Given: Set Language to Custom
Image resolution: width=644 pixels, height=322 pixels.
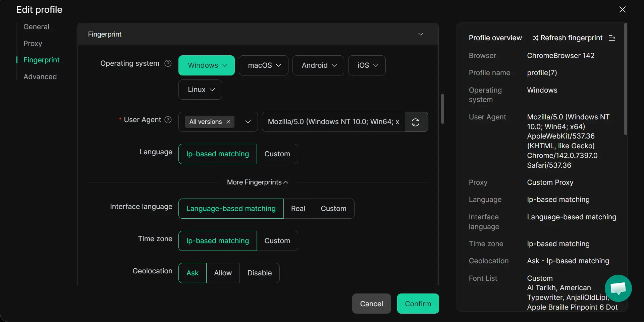Looking at the screenshot, I should [x=277, y=154].
